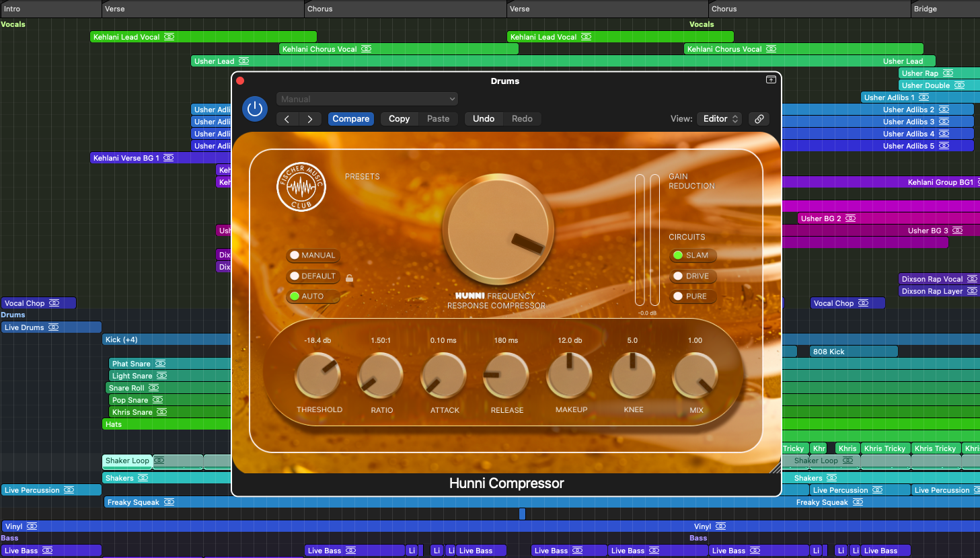Click the 12.0 db makeup value

pyautogui.click(x=570, y=341)
